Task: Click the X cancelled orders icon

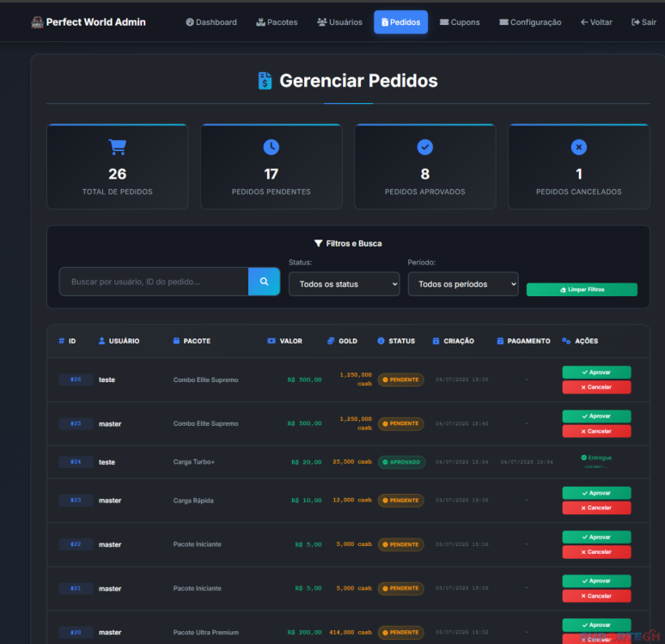Action: tap(578, 148)
